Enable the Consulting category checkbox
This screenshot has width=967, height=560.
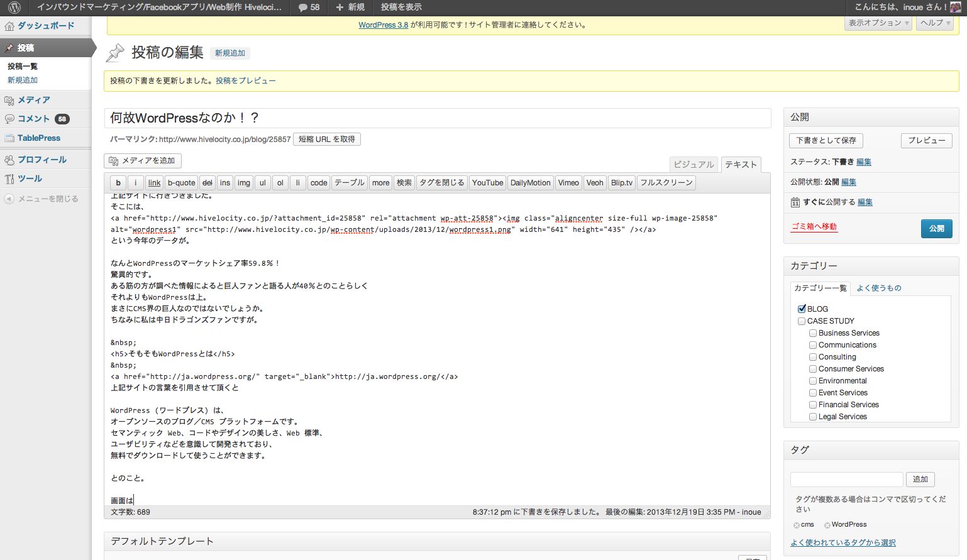[x=812, y=356]
